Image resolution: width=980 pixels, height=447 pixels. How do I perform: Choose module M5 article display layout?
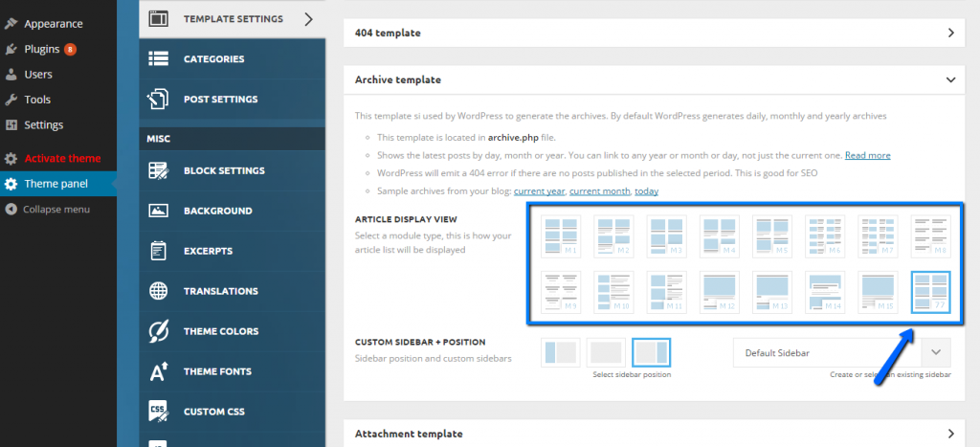click(772, 236)
